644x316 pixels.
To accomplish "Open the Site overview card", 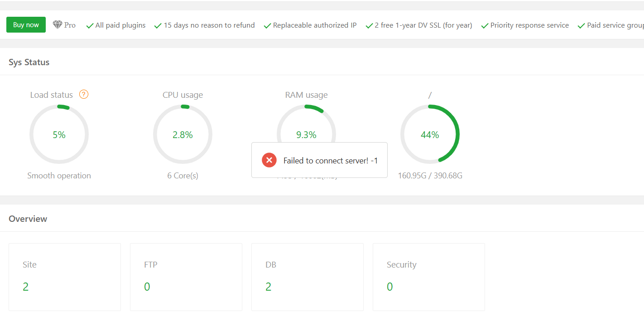I will tap(65, 277).
